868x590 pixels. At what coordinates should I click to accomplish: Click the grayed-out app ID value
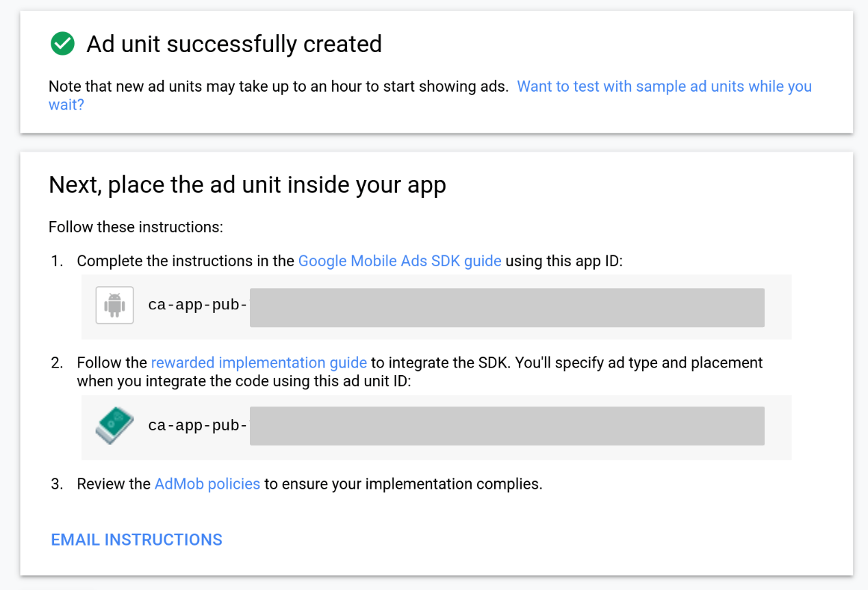pos(507,307)
